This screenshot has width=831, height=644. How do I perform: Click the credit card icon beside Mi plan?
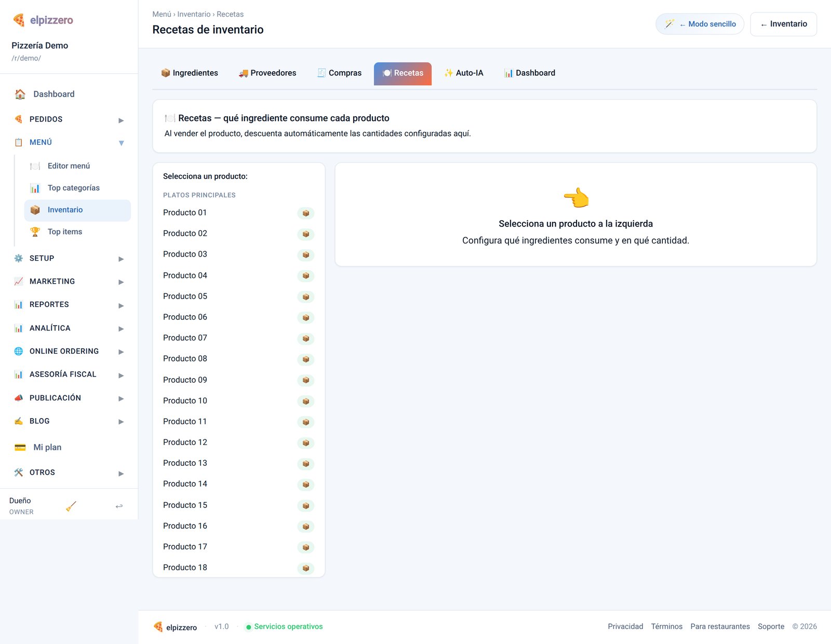[x=20, y=447]
